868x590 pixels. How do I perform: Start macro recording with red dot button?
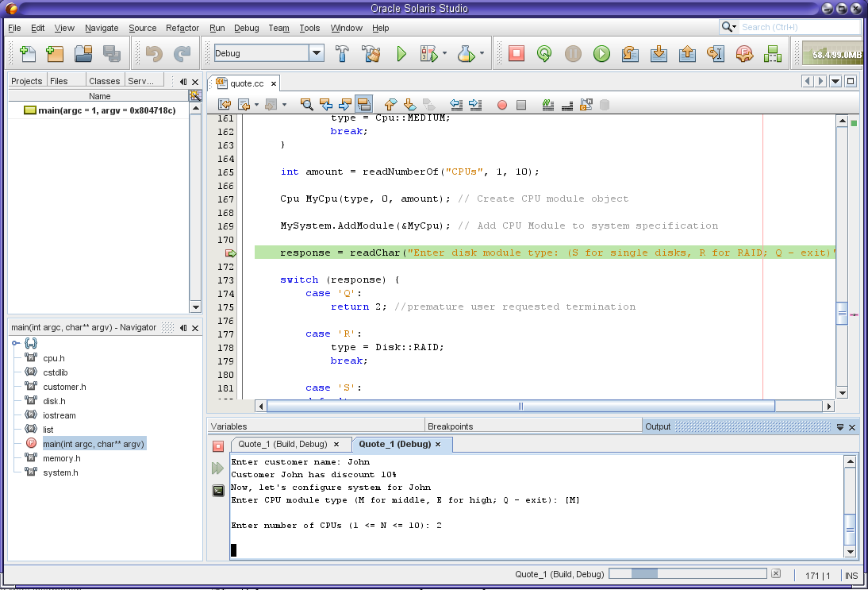coord(502,104)
